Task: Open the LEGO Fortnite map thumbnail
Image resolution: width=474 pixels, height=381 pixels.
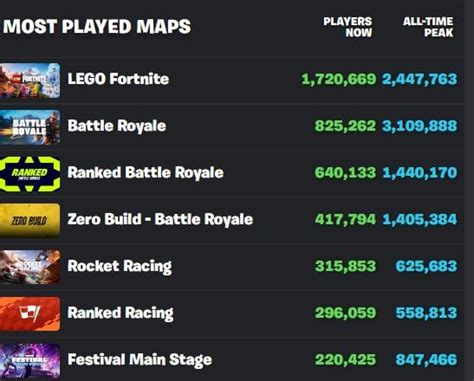Action: (30, 80)
